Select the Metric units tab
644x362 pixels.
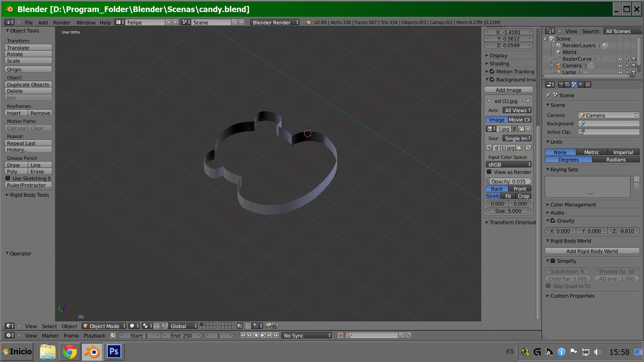[x=591, y=152]
